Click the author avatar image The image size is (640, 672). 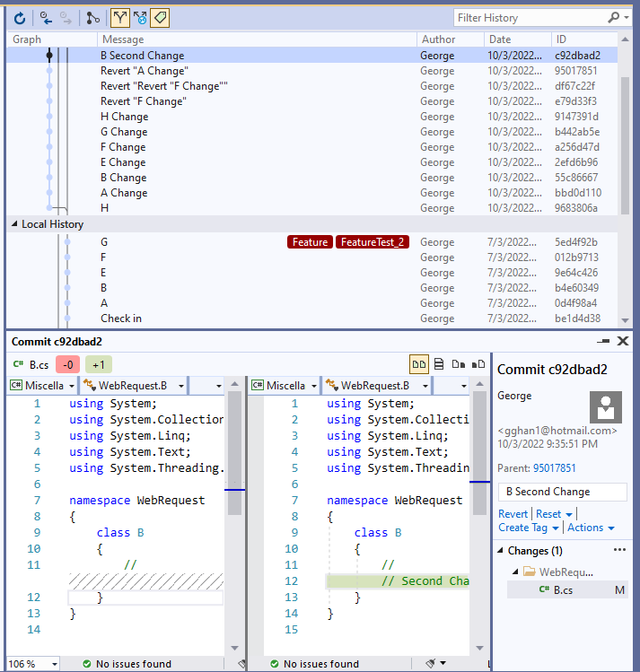(x=605, y=407)
